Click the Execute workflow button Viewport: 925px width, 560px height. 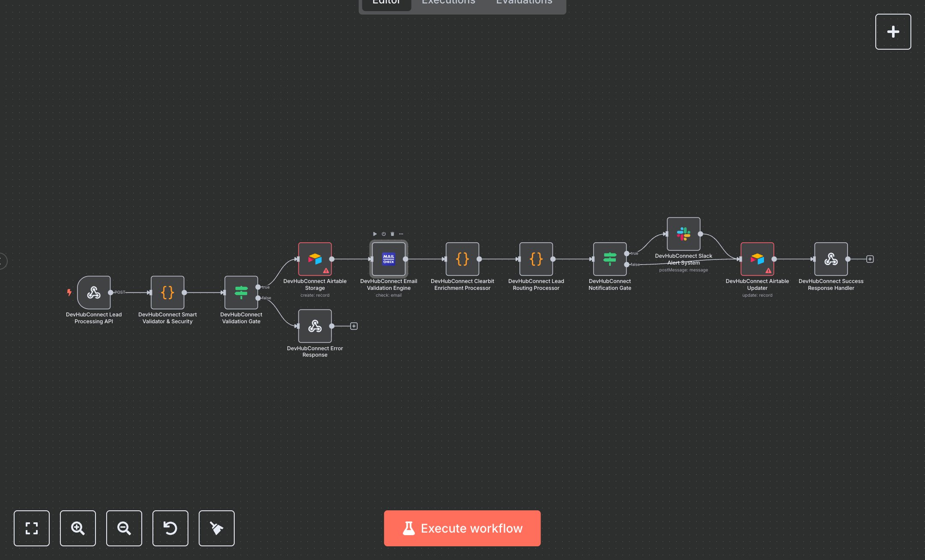coord(462,528)
